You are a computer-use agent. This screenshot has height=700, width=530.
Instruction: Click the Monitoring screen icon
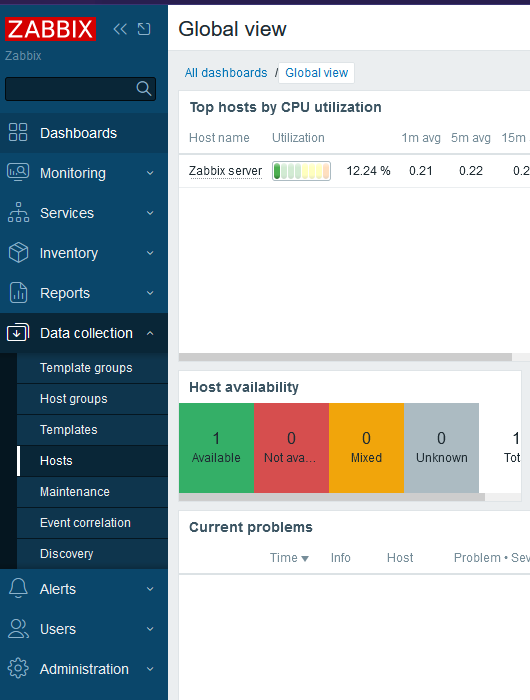[x=18, y=172]
